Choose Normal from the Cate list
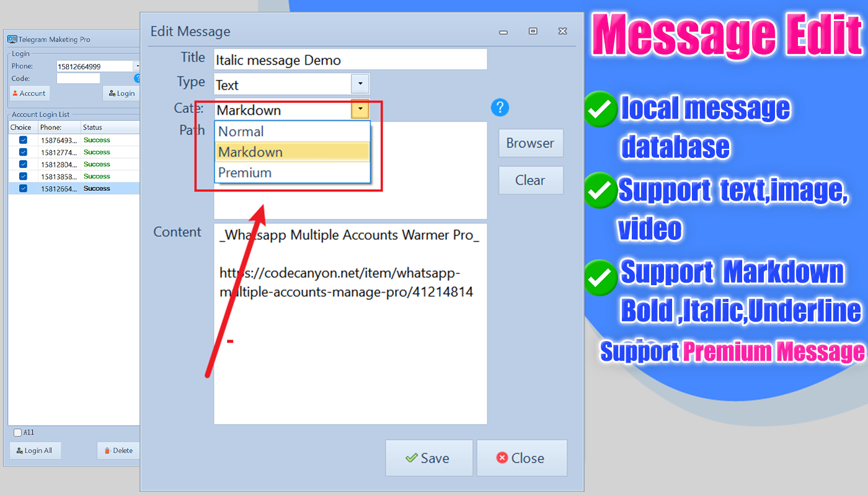 293,131
